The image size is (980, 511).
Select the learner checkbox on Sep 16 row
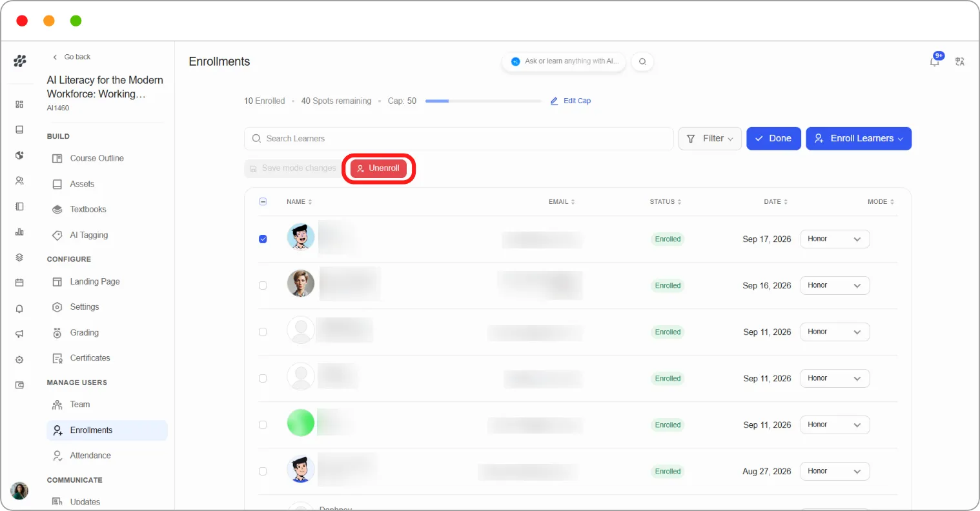point(263,285)
